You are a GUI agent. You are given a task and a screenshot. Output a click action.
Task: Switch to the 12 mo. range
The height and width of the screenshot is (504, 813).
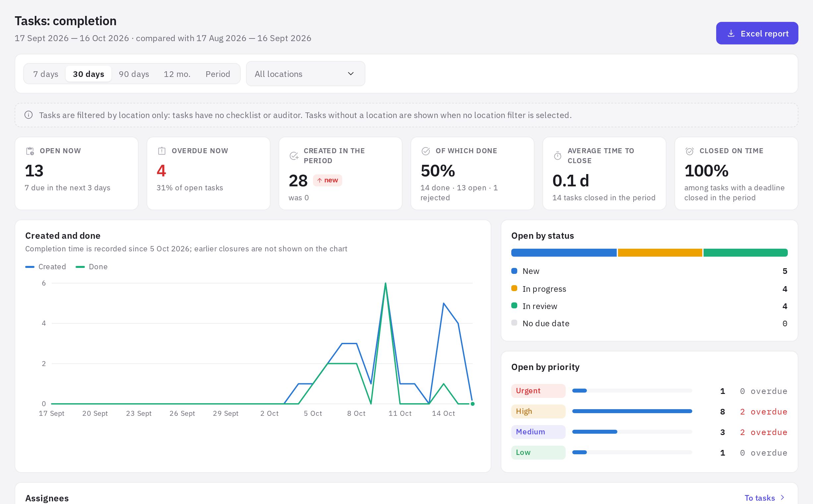(x=177, y=74)
